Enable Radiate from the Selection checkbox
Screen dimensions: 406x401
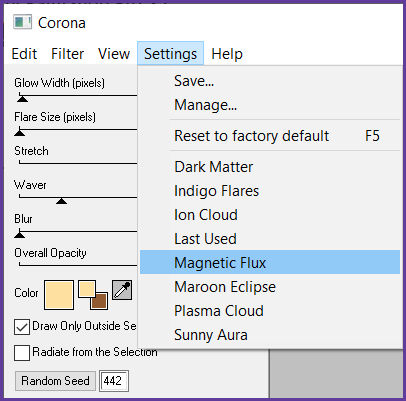[22, 353]
